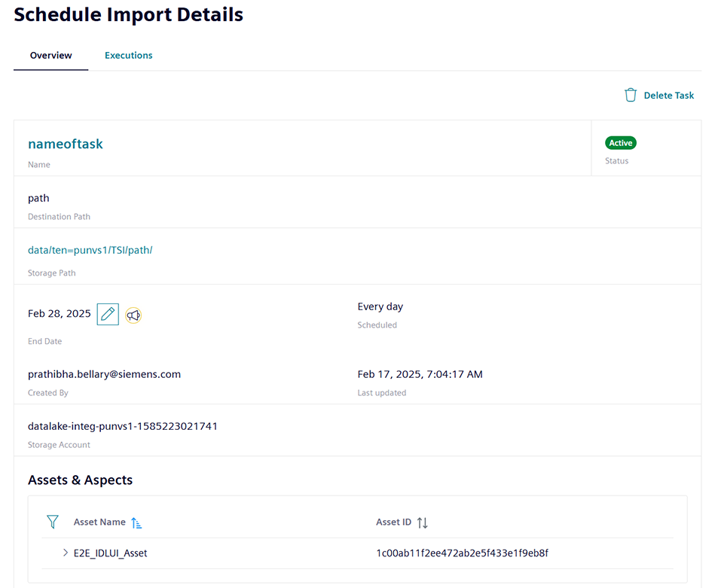The width and height of the screenshot is (712, 588).
Task: Click the prathibha.bellary@siemens.com creator email
Action: tap(104, 374)
